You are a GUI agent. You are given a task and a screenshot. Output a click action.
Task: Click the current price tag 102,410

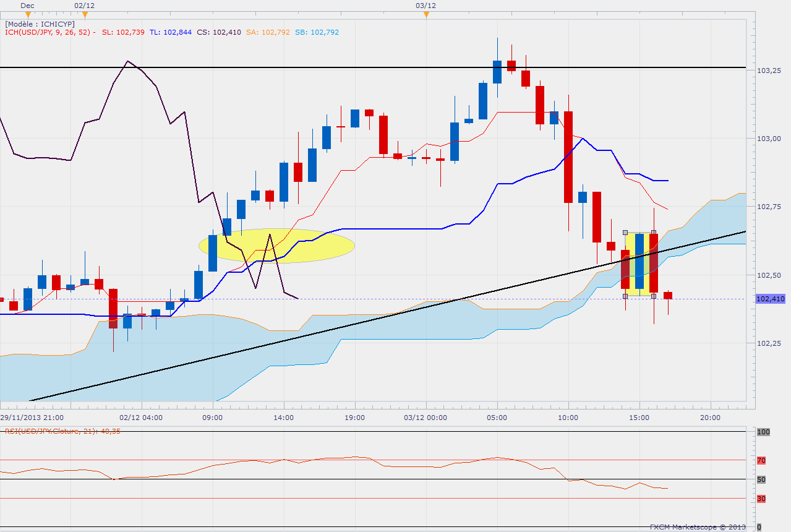click(x=771, y=299)
